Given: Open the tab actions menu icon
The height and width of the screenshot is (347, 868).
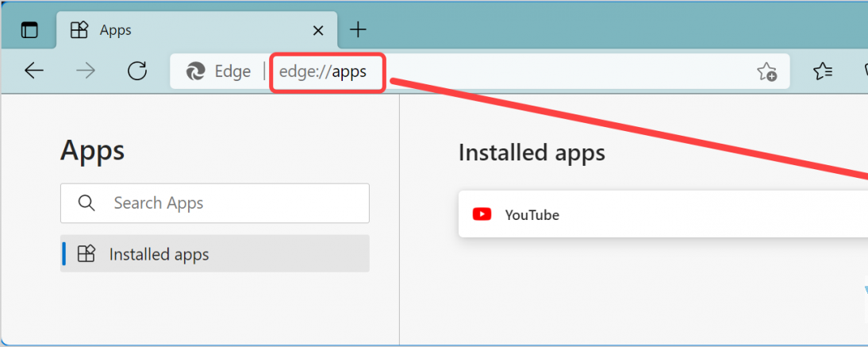Looking at the screenshot, I should point(29,31).
